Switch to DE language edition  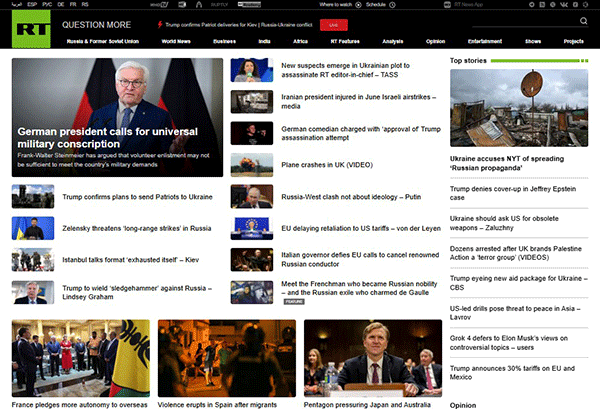coord(61,5)
